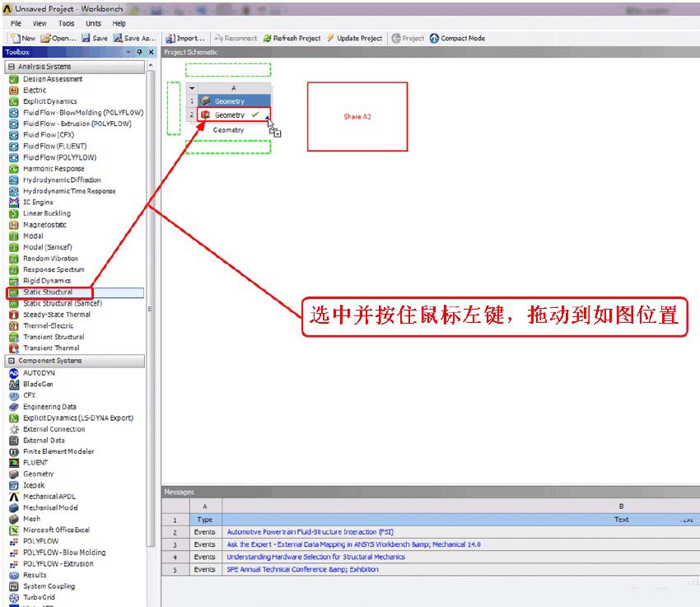This screenshot has width=700, height=607.
Task: Click the Toolbox vertical scrollbar
Action: coord(151,308)
